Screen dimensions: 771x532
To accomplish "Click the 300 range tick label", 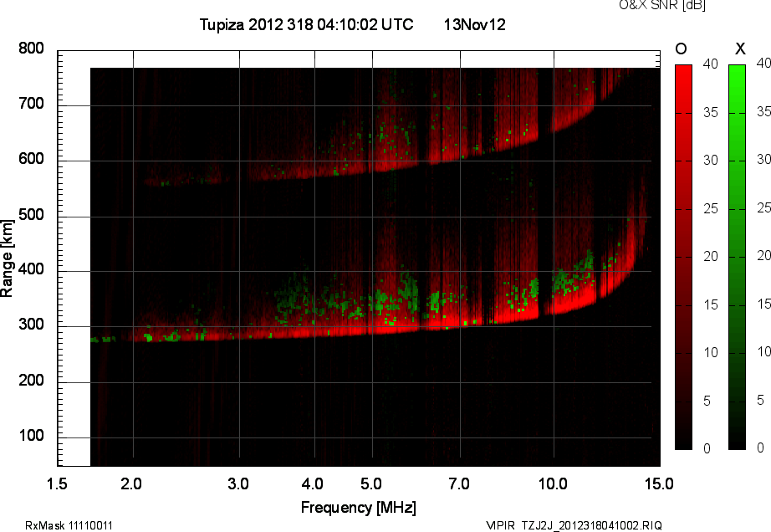I will 31,325.
